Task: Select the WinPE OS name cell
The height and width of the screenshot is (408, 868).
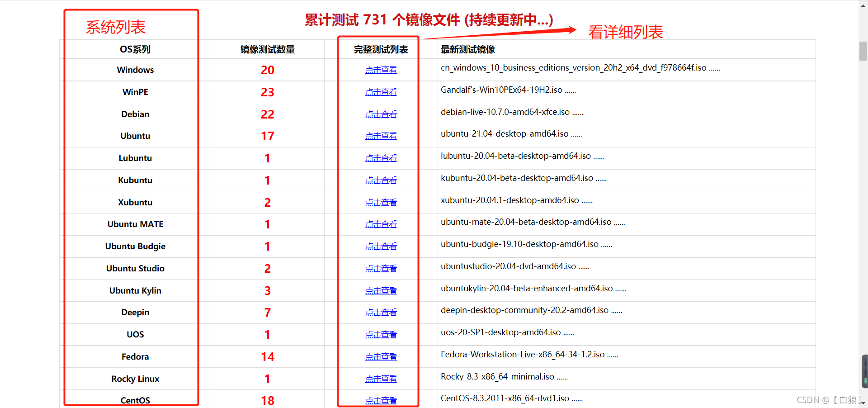Action: click(135, 92)
